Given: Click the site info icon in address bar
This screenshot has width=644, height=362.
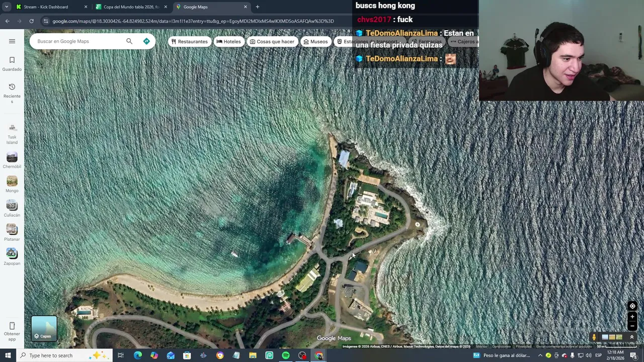Looking at the screenshot, I should [46, 21].
